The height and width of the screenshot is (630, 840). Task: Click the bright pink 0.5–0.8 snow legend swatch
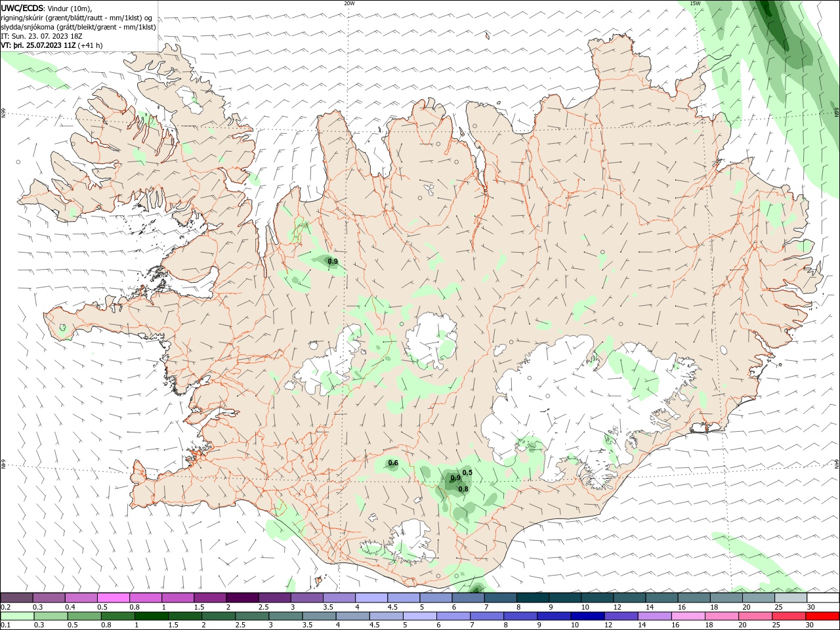point(114,598)
